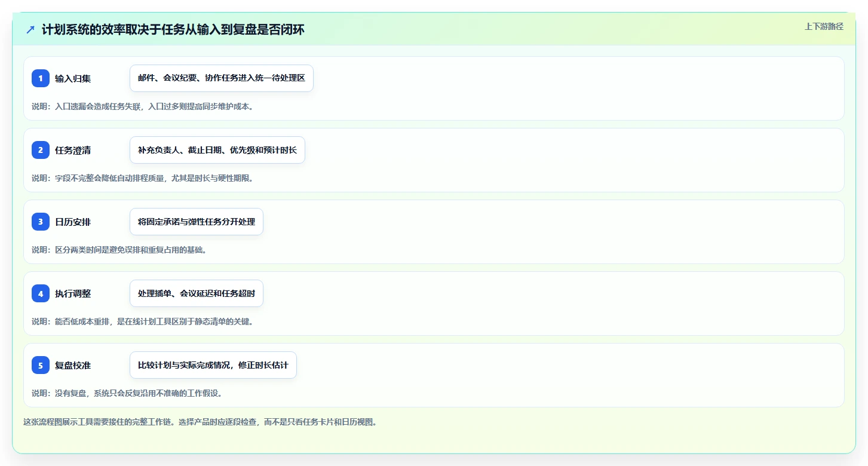Screen dimensions: 868x466
Task: Click the step 2 number badge
Action: [41, 150]
